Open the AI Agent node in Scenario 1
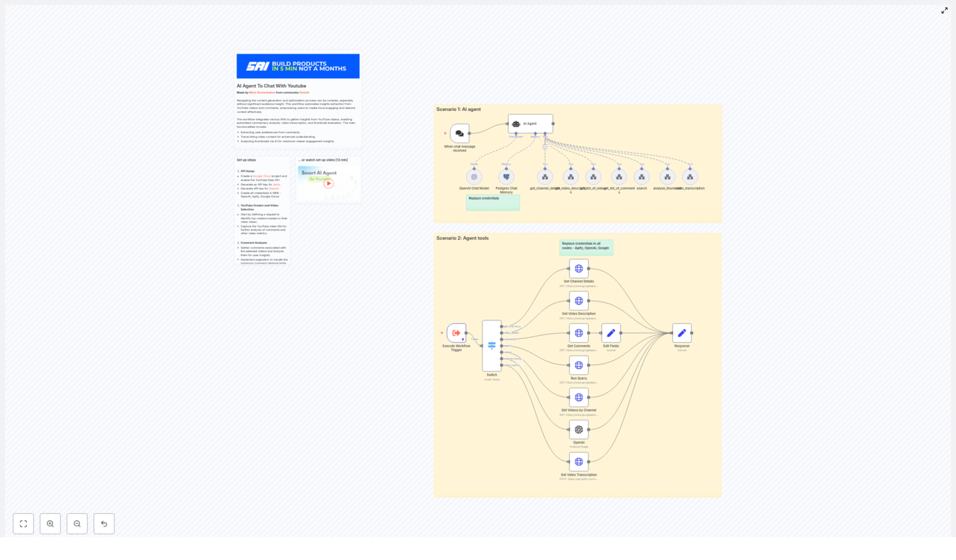Screen dimensions: 956x560 (529, 124)
